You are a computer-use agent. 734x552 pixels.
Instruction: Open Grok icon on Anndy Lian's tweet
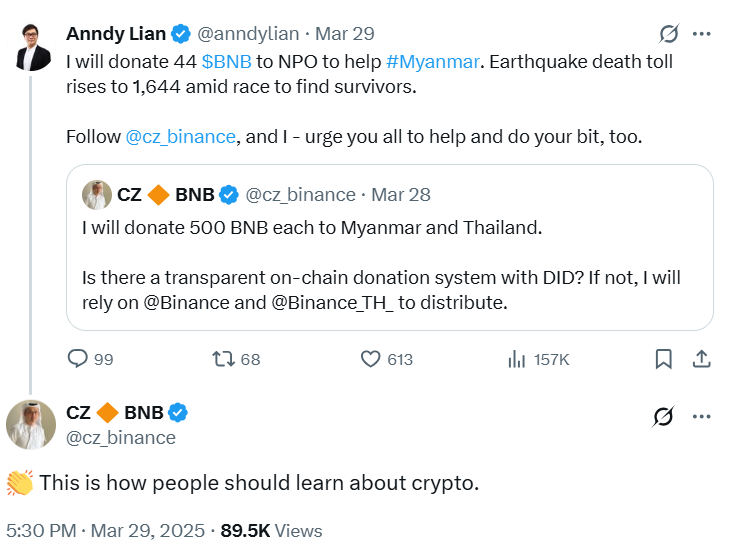(x=670, y=34)
